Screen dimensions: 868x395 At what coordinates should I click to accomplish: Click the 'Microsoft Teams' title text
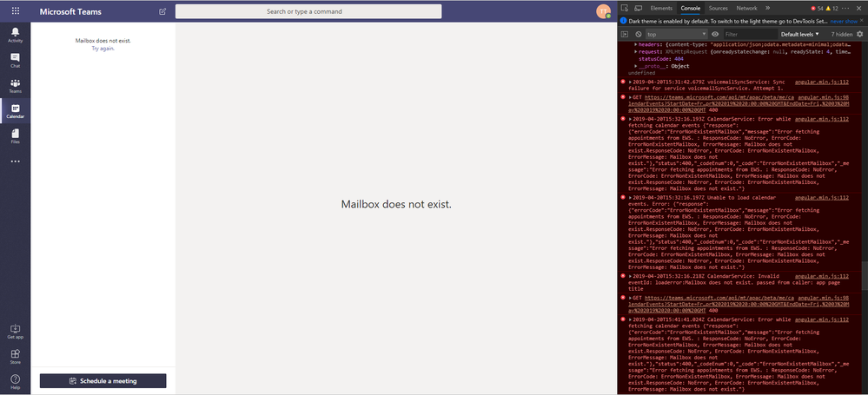(x=70, y=11)
